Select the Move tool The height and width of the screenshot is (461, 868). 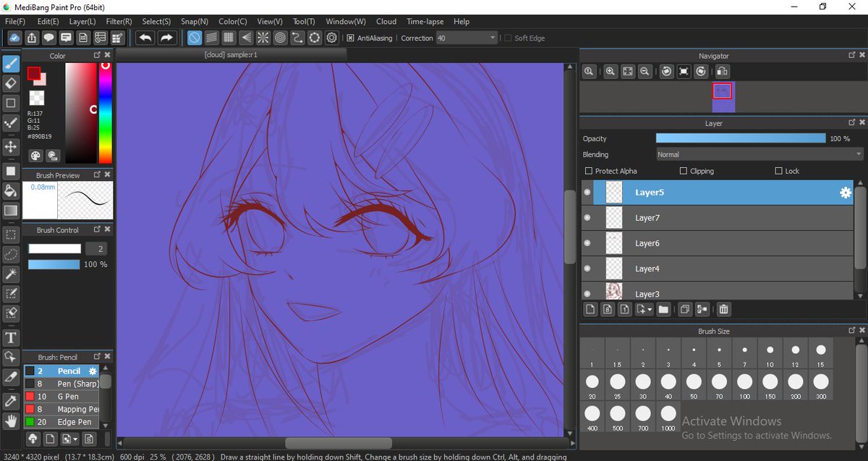[11, 147]
